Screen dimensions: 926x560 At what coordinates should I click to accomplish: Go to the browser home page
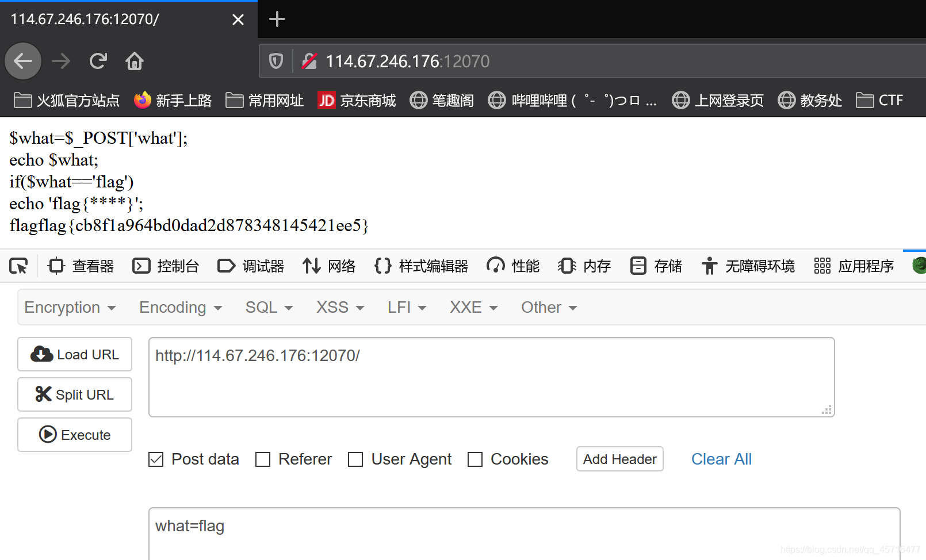tap(135, 61)
